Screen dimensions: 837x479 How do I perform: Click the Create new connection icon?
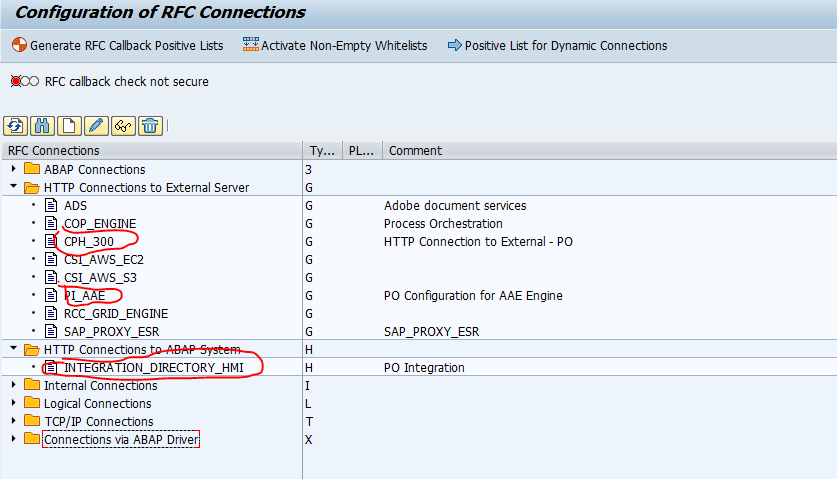(69, 126)
